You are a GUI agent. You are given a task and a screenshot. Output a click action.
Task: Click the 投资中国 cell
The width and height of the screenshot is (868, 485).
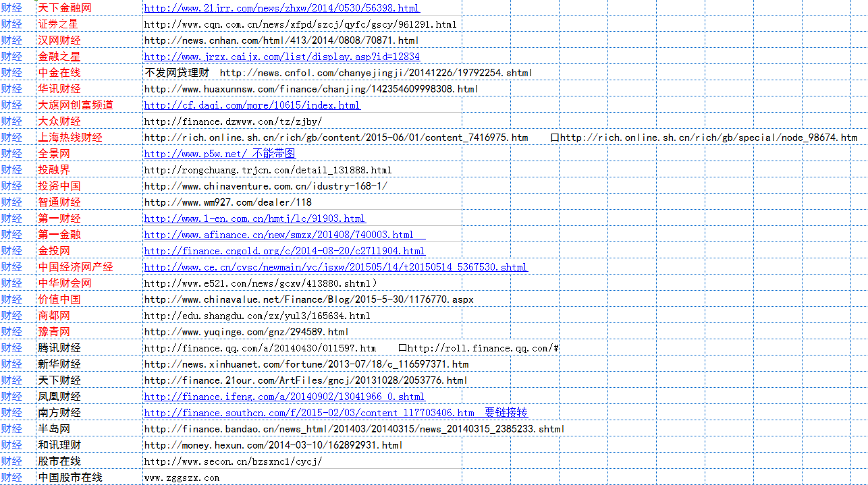pyautogui.click(x=89, y=186)
